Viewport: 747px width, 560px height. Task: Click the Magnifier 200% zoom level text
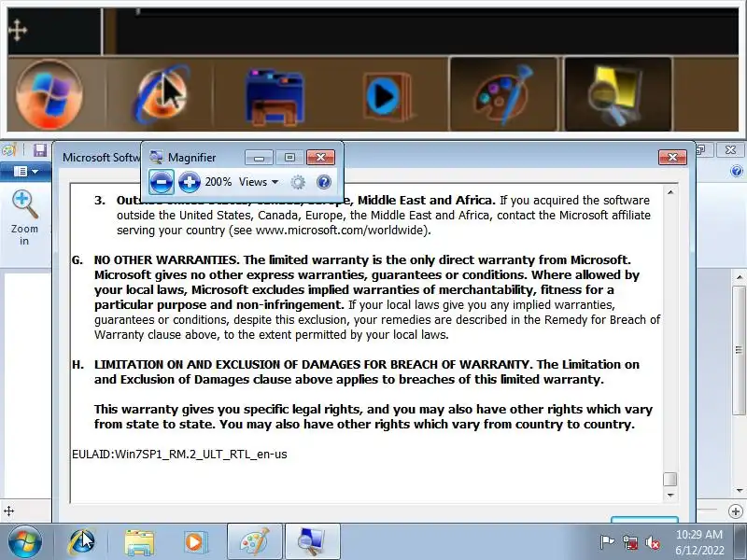point(218,182)
